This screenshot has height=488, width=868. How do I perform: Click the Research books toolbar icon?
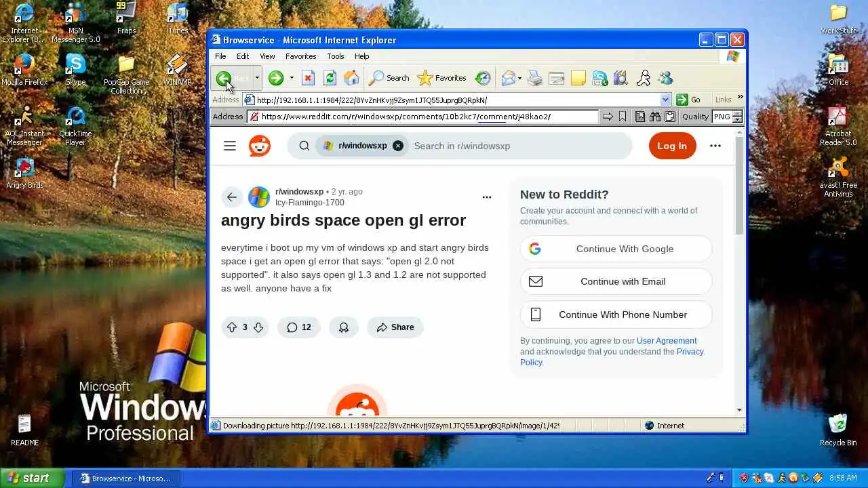point(621,78)
